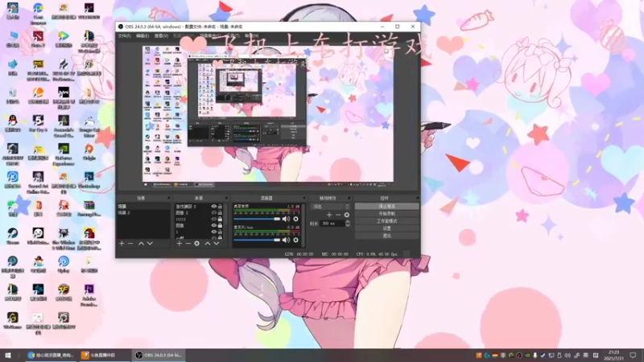Click the Audio Mixer vertical scrollbar
Viewport: 644px width, 362px height.
click(x=303, y=225)
